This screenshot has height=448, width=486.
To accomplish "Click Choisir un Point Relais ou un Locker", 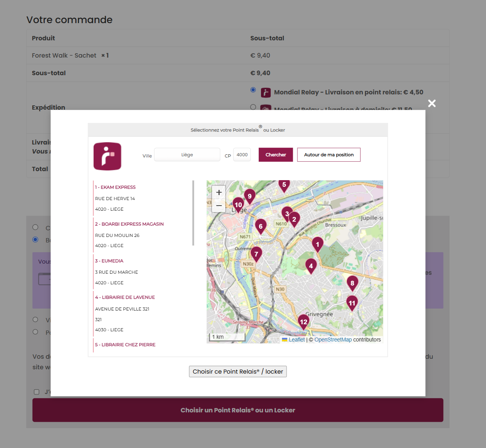I will [x=238, y=410].
